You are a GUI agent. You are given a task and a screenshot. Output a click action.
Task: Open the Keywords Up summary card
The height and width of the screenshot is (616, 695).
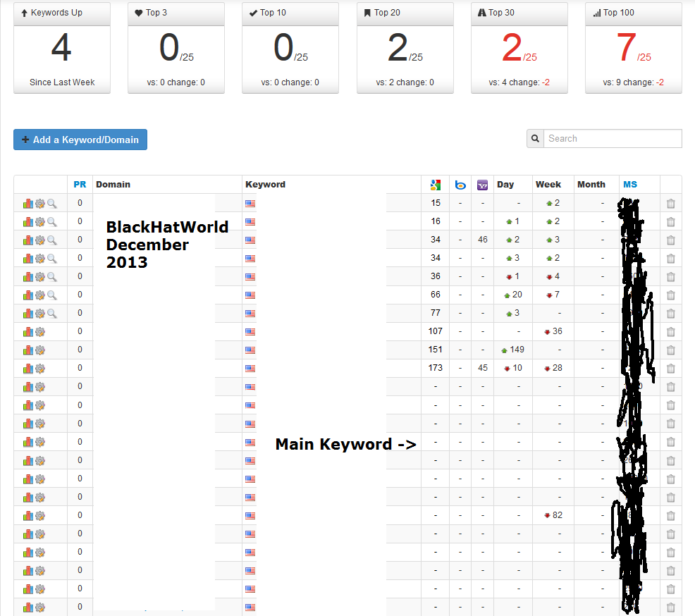pos(62,48)
